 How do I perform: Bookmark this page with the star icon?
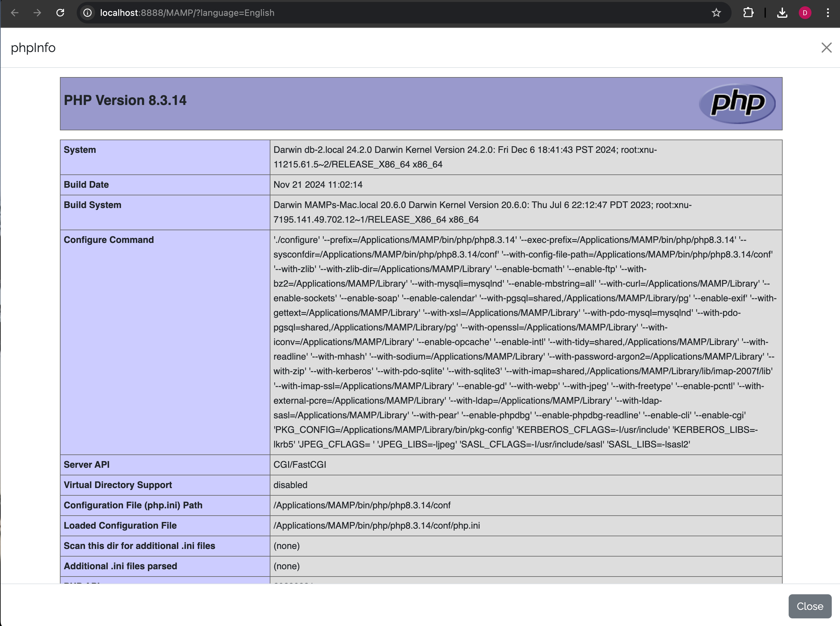(716, 13)
